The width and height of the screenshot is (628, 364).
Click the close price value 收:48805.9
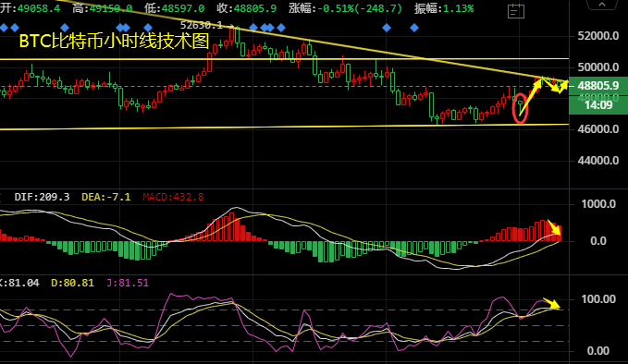(x=246, y=8)
